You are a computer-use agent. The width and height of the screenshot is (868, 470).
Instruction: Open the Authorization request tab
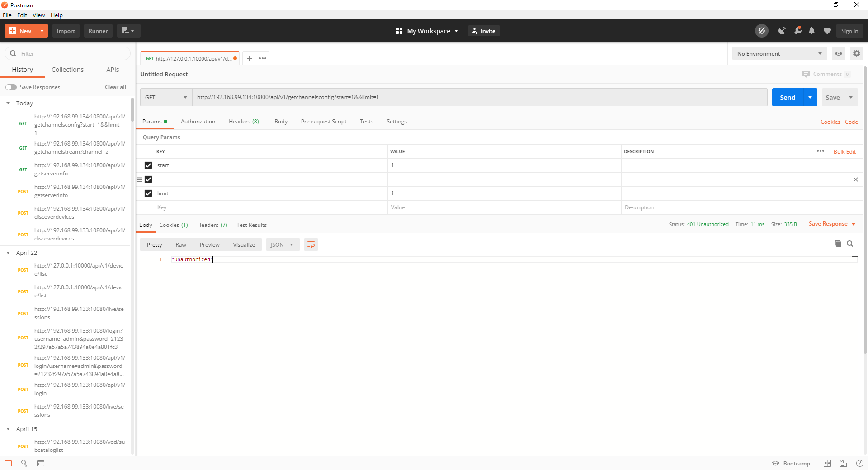(198, 121)
